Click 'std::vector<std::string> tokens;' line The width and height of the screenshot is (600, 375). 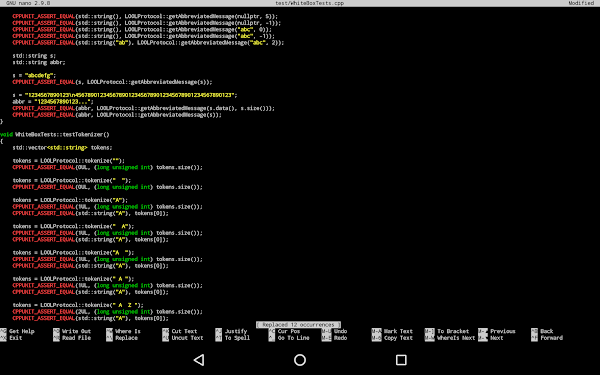62,148
